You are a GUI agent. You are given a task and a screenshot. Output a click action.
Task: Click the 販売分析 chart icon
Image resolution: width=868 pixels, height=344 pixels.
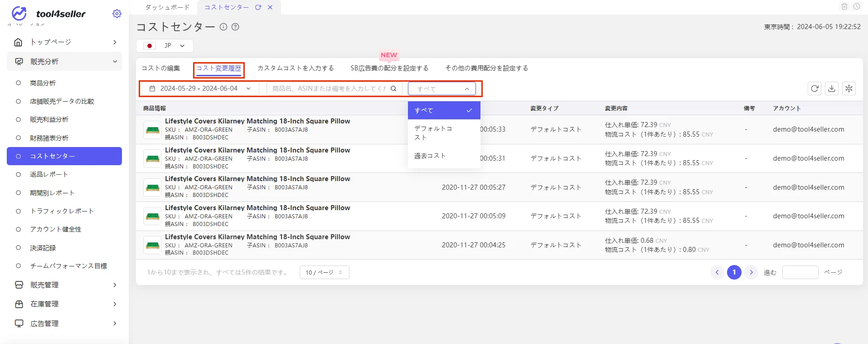[19, 61]
